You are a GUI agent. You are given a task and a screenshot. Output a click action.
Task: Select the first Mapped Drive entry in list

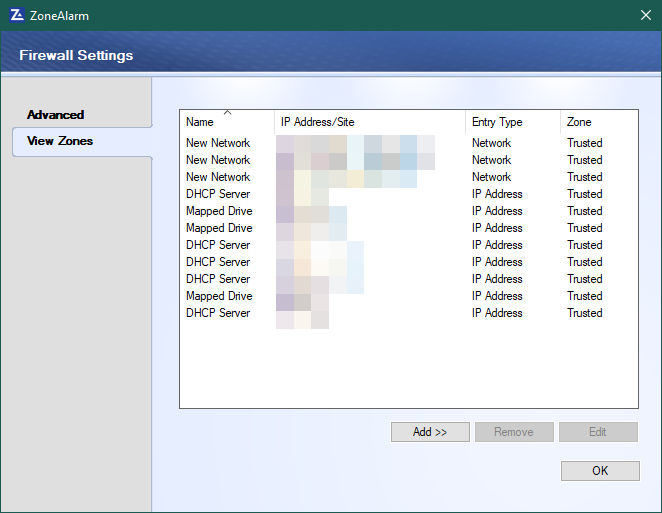(409, 211)
